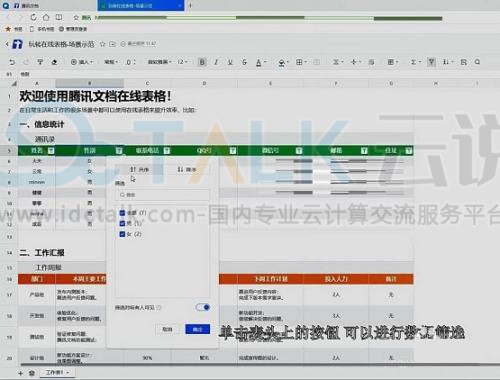Open the vertical alignment dropdown
Viewport: 500px width, 380px height.
[355, 62]
